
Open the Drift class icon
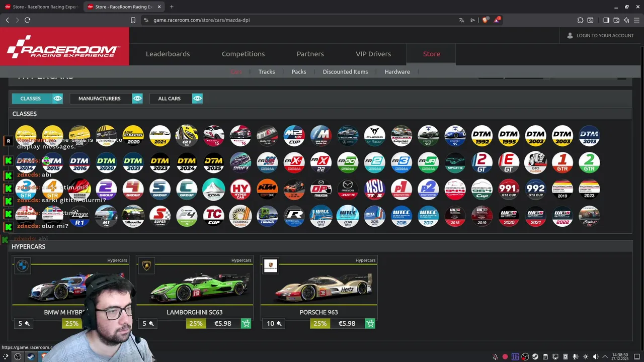pyautogui.click(x=240, y=162)
